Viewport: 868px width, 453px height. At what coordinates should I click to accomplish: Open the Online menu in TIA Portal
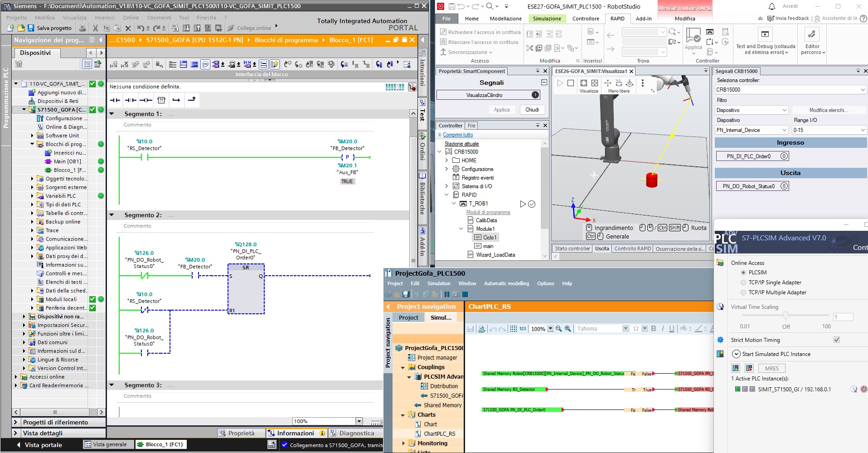click(x=131, y=18)
